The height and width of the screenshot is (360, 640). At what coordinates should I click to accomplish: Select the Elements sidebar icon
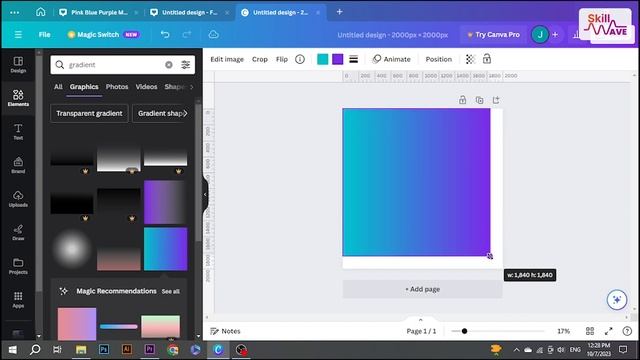[18, 98]
